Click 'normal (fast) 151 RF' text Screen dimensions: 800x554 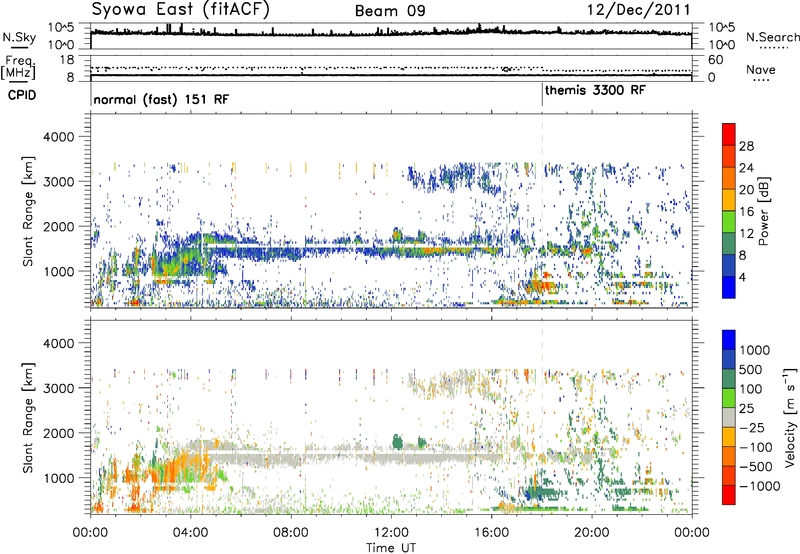[x=161, y=99]
